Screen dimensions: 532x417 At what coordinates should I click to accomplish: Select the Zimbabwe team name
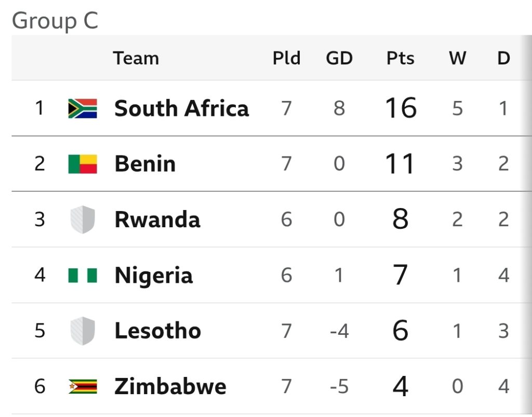[170, 386]
